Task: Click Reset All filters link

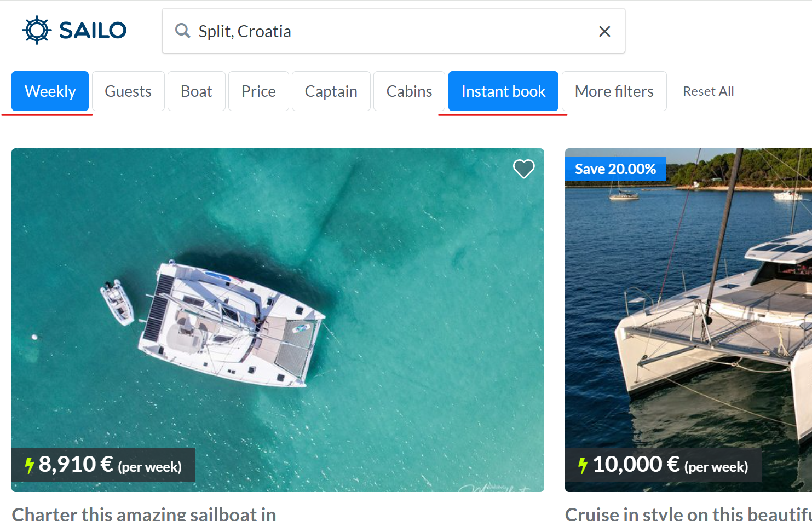Action: [x=708, y=91]
